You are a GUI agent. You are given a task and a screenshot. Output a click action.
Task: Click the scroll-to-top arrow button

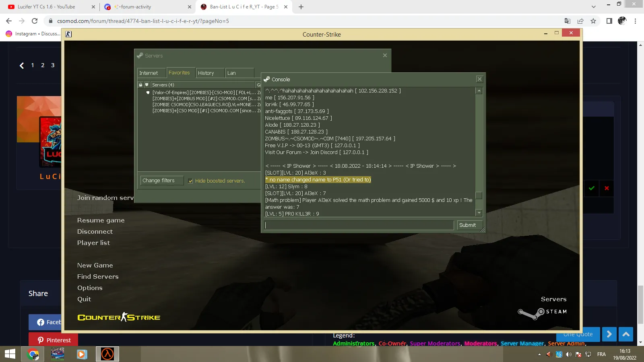626,334
